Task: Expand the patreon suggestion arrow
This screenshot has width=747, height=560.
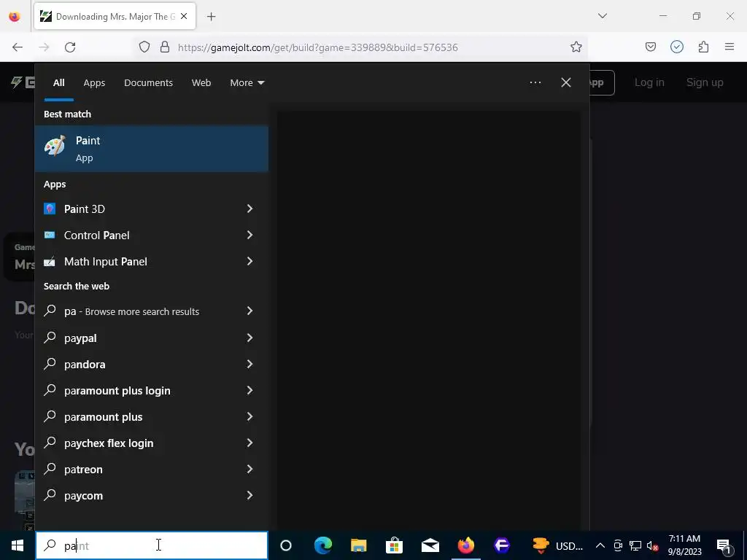Action: [x=249, y=469]
